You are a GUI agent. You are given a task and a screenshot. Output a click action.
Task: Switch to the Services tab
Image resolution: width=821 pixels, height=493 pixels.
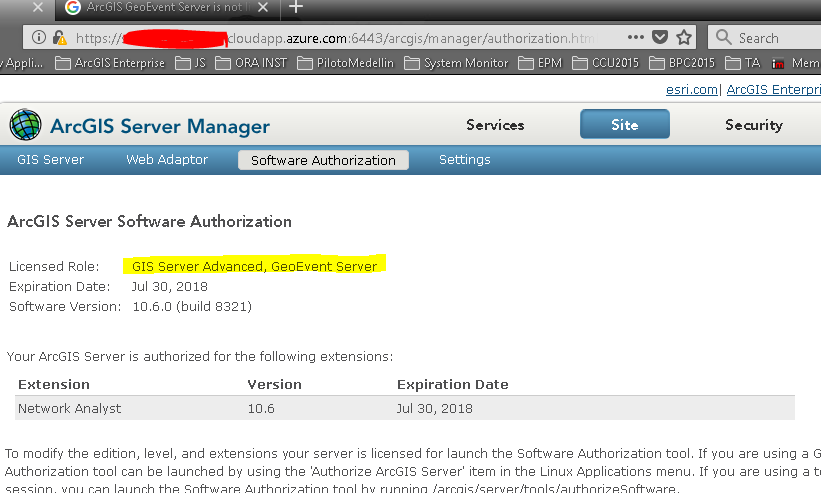point(495,125)
